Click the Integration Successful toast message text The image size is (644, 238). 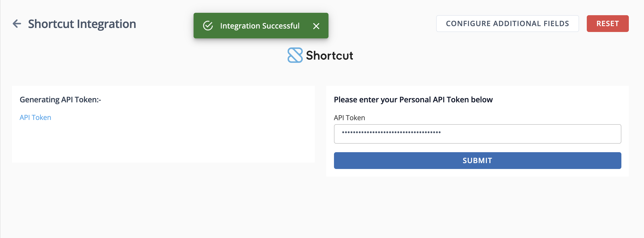pos(260,26)
